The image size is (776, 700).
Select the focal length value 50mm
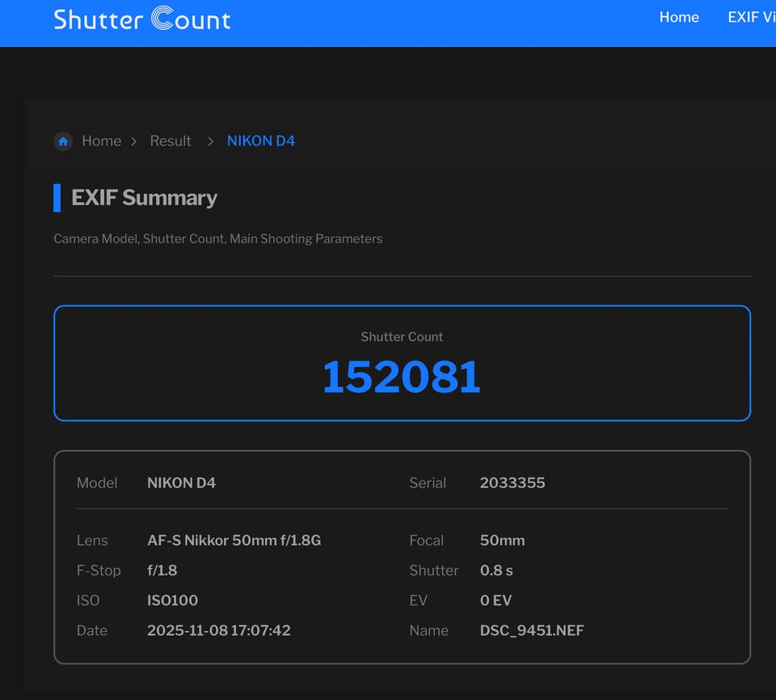coord(502,540)
